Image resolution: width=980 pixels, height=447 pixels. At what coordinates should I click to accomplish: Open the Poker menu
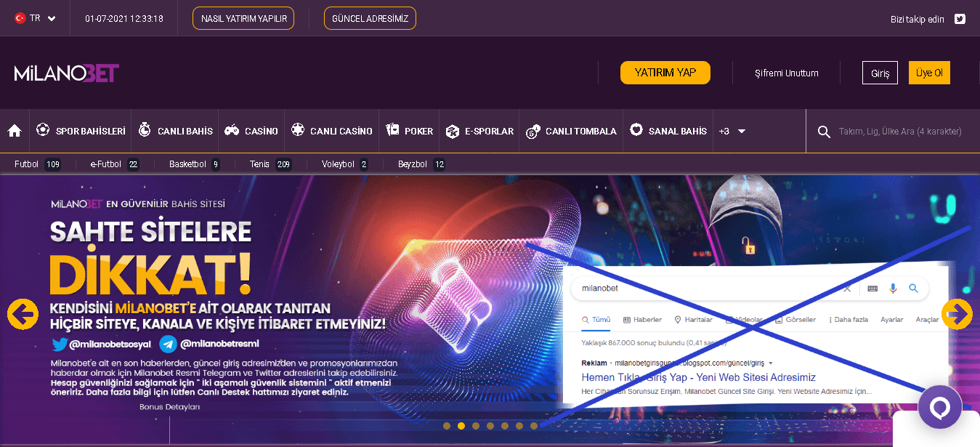[x=409, y=131]
